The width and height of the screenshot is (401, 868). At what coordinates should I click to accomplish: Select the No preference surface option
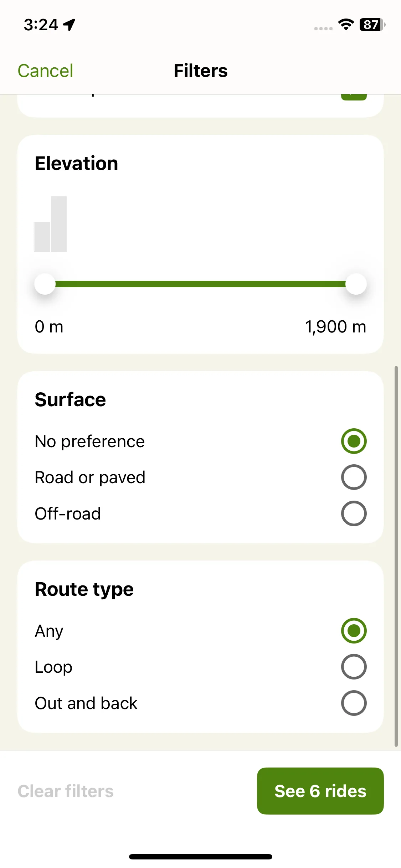[354, 441]
